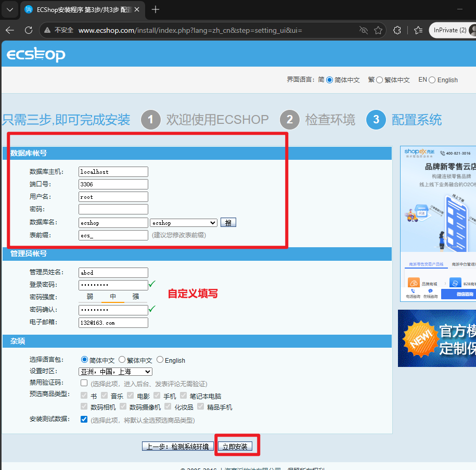Click the 立即安装 install button

235,446
